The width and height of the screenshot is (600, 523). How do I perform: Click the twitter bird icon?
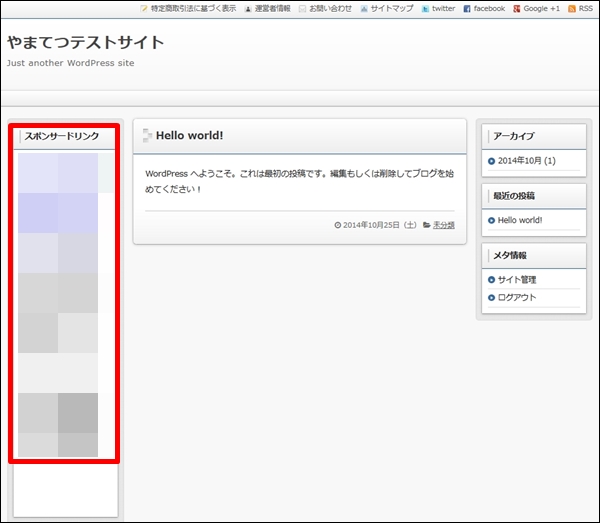tap(425, 9)
